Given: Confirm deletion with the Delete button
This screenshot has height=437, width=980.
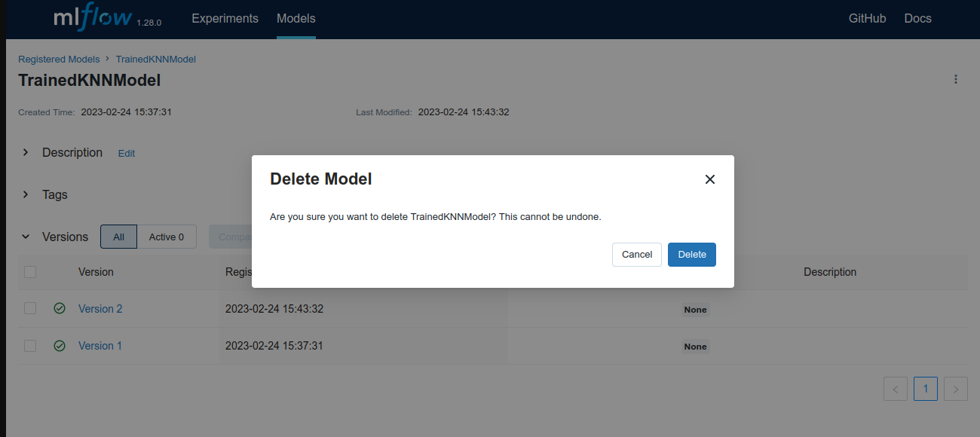Looking at the screenshot, I should coord(691,254).
